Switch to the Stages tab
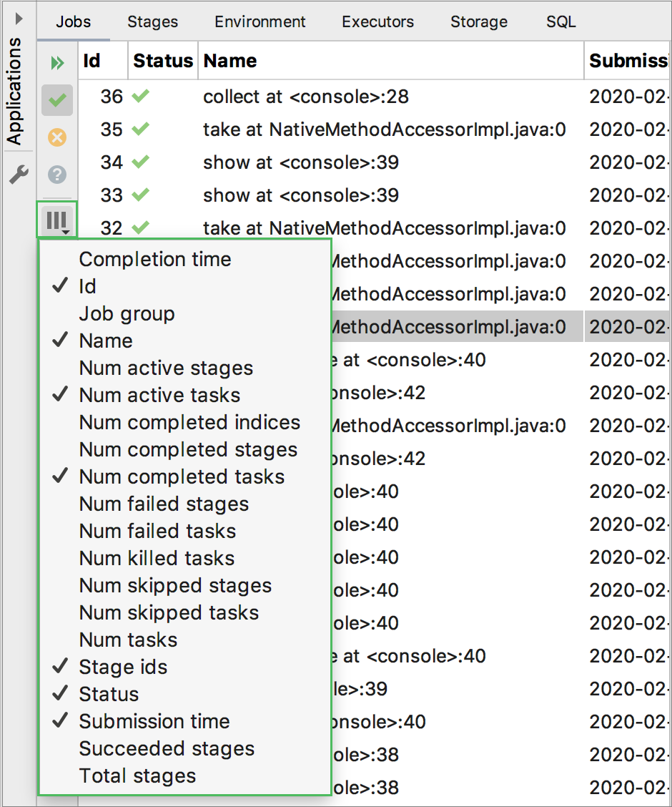The height and width of the screenshot is (807, 672). pyautogui.click(x=152, y=22)
